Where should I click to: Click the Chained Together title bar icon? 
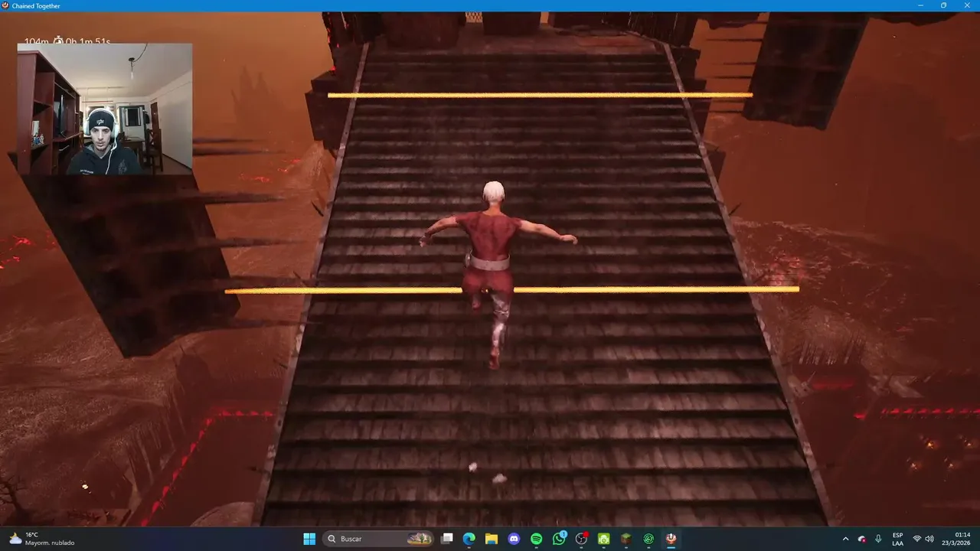point(5,5)
